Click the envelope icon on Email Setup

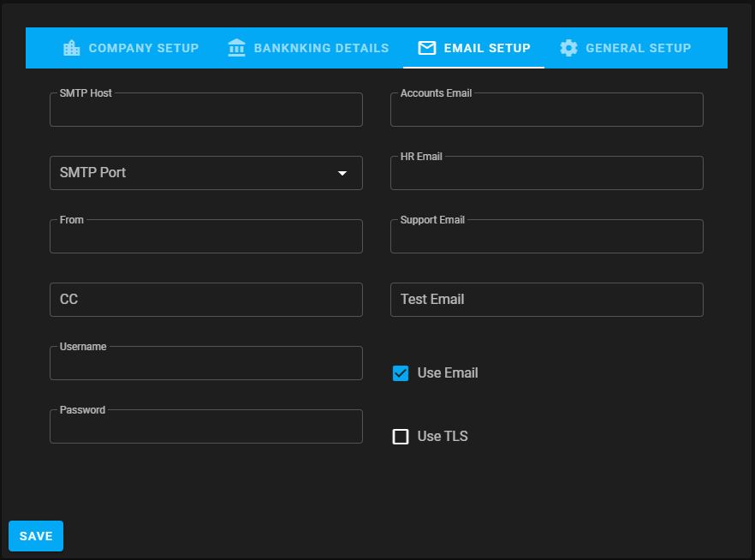point(426,48)
